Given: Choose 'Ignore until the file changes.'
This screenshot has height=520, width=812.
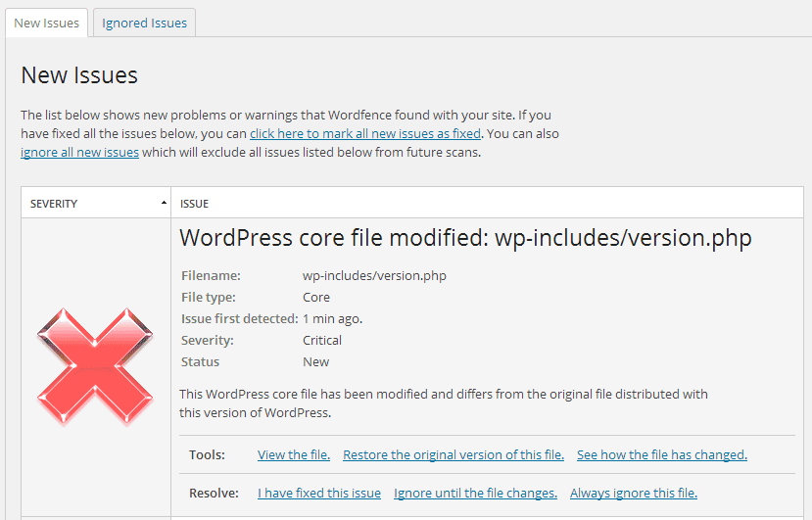Looking at the screenshot, I should click(475, 493).
